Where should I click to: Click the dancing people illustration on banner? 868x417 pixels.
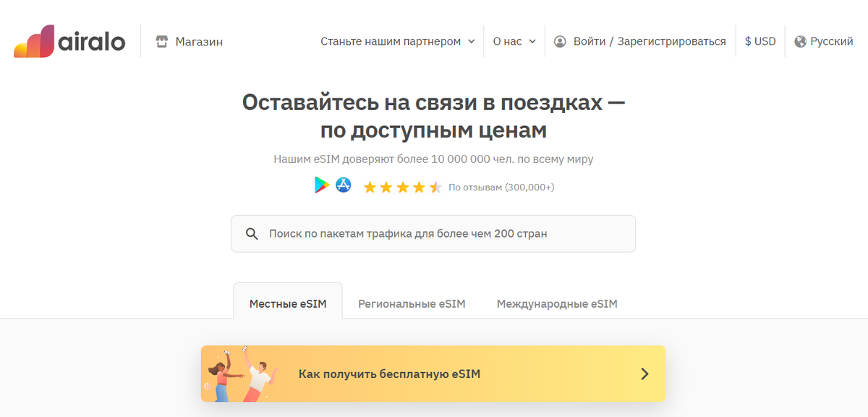(x=242, y=374)
